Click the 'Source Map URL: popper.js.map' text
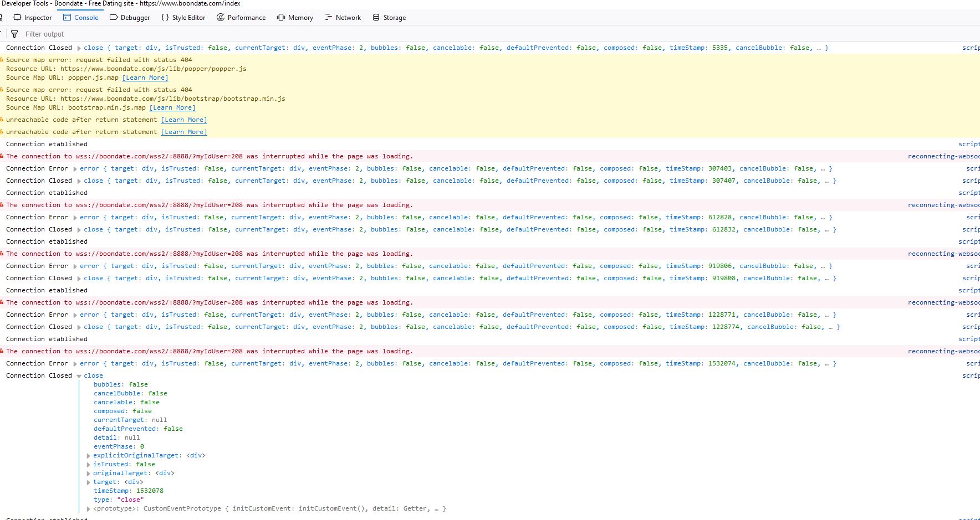Image resolution: width=980 pixels, height=520 pixels. (63, 78)
